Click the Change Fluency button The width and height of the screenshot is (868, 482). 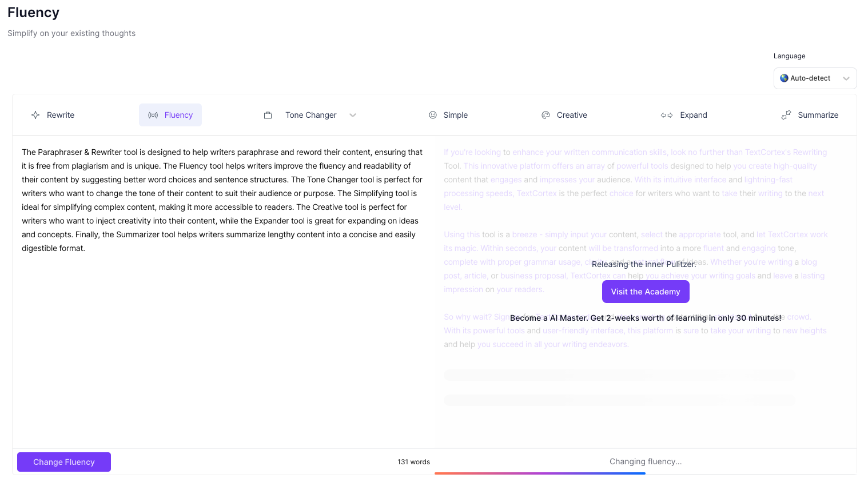tap(63, 462)
